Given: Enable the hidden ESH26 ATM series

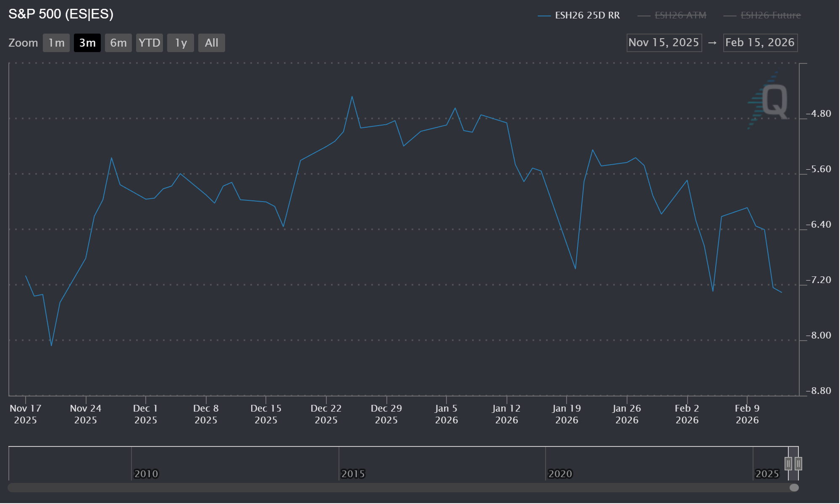Looking at the screenshot, I should (680, 16).
